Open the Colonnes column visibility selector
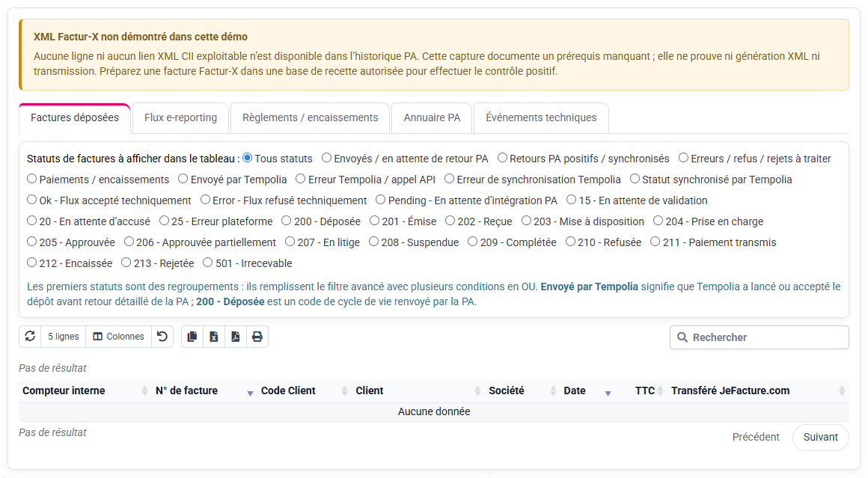Image resolution: width=868 pixels, height=478 pixels. [118, 337]
